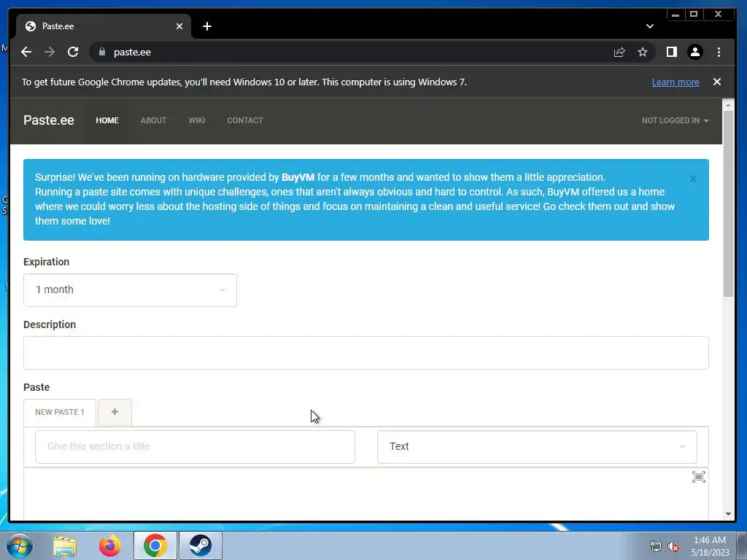The width and height of the screenshot is (747, 560).
Task: Click the Chrome taskbar icon
Action: pyautogui.click(x=155, y=545)
